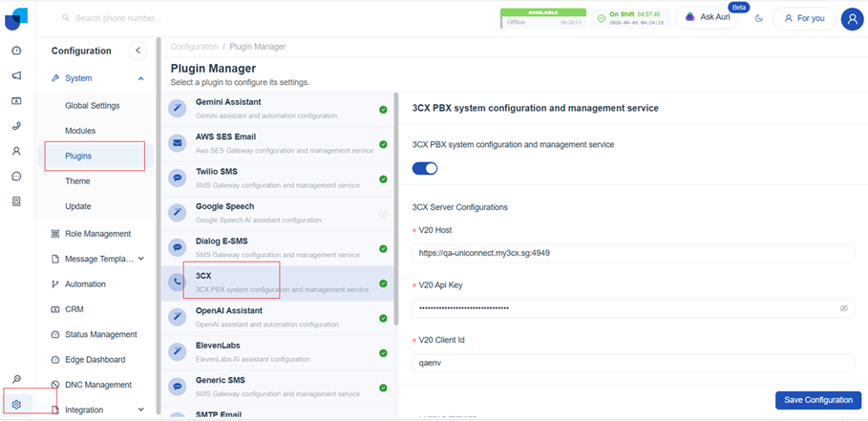Open the dashboard gauge icon

pos(16,51)
